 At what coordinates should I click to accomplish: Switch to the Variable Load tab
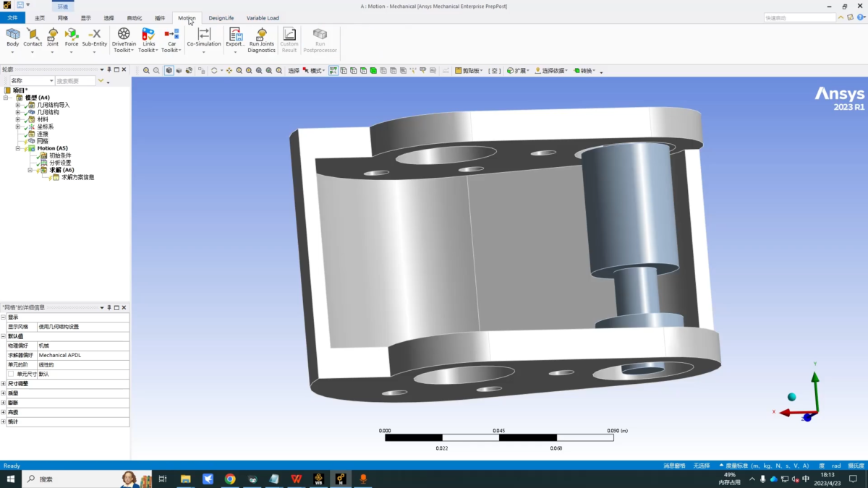click(263, 18)
